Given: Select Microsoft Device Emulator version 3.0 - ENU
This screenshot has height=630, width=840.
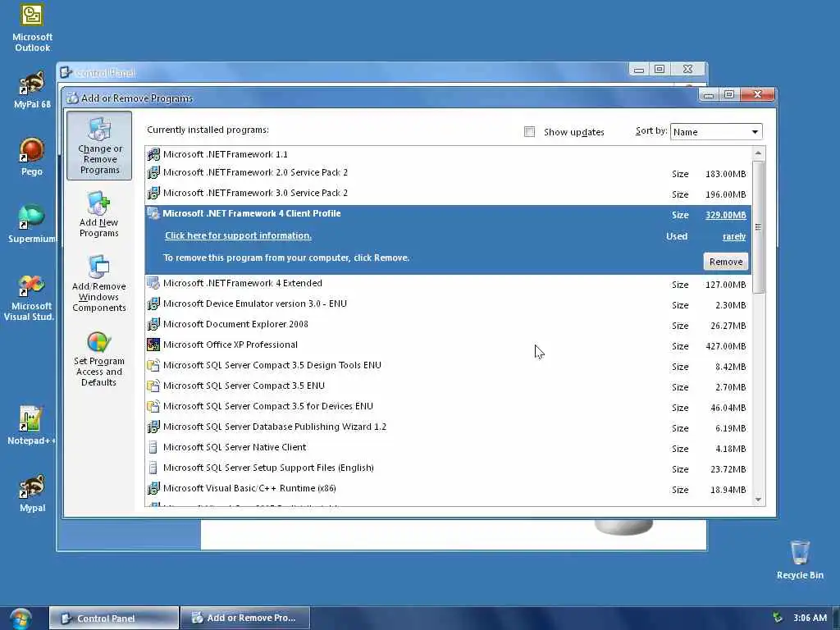Looking at the screenshot, I should [448, 304].
